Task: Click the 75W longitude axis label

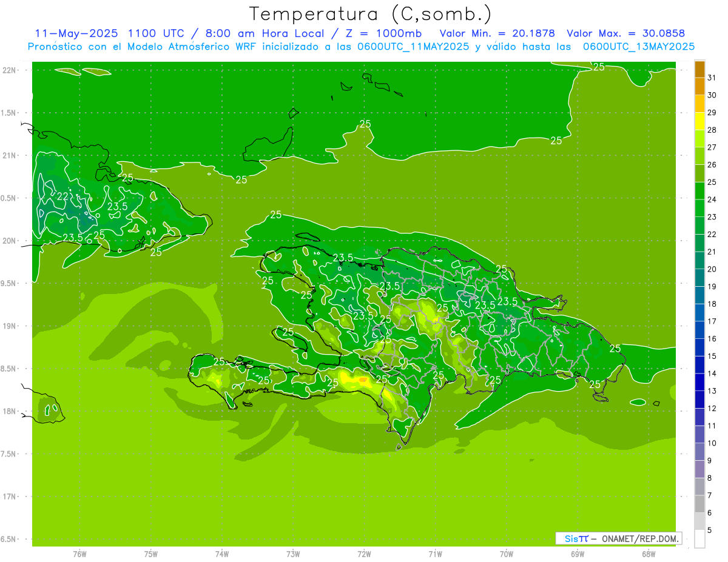Action: (x=151, y=554)
